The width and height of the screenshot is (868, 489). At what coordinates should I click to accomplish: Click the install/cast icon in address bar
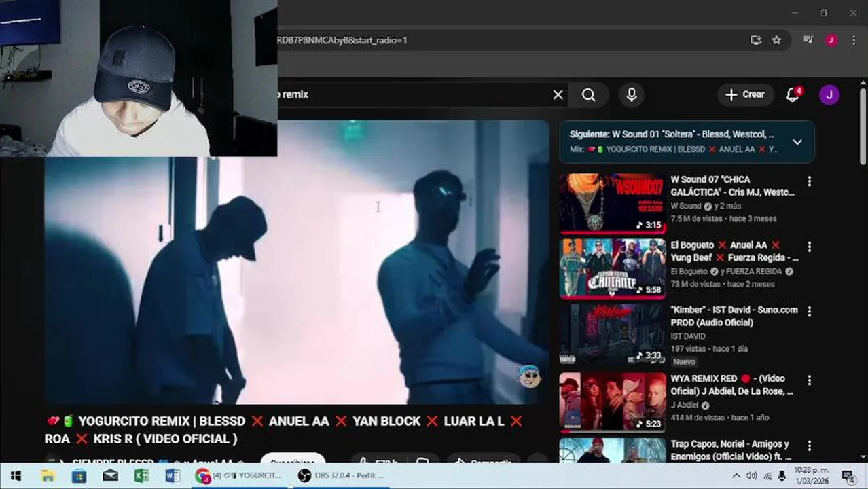[x=755, y=40]
